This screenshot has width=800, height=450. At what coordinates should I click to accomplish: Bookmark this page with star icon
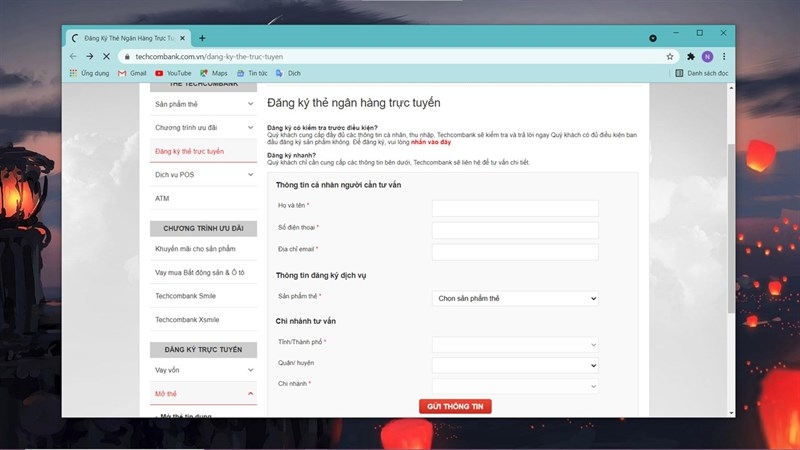[670, 57]
